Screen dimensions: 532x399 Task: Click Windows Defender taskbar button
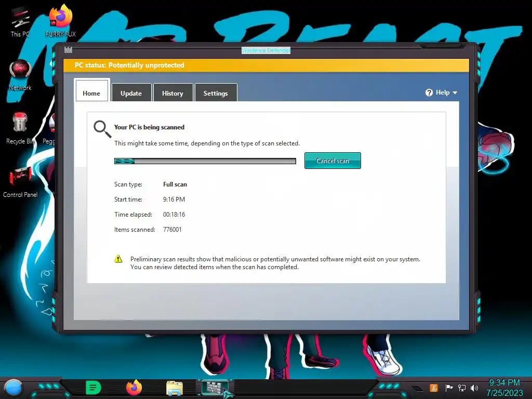[216, 388]
